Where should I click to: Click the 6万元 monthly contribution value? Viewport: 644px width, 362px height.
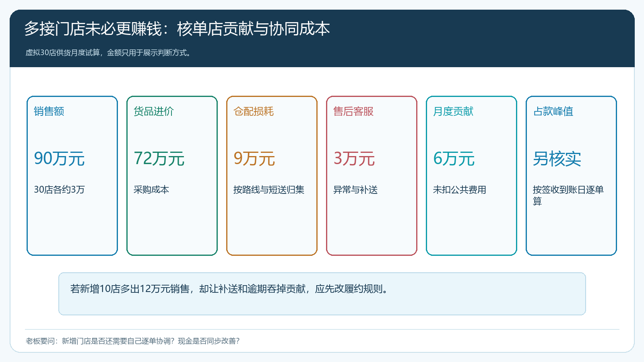pos(454,158)
